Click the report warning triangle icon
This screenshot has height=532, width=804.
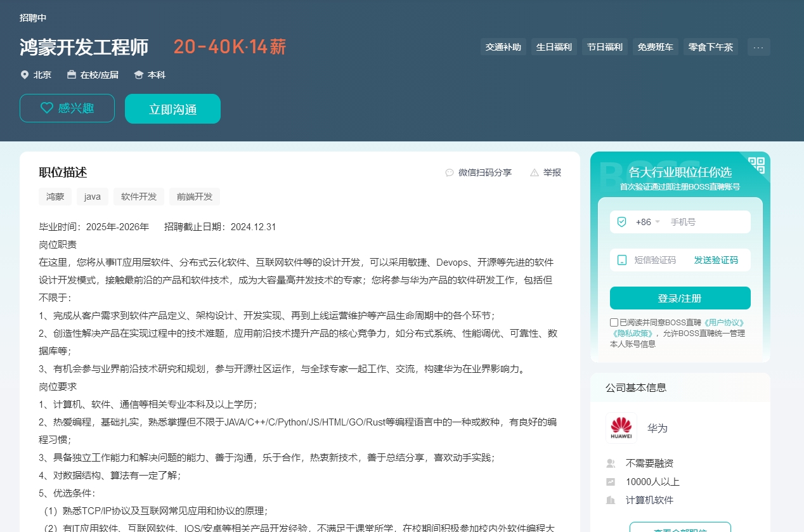[535, 172]
